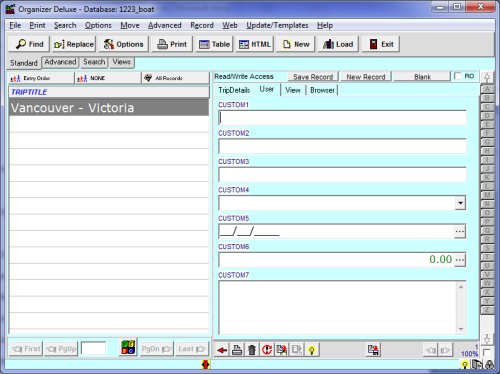Open the NONE secondary sort selector

(108, 78)
